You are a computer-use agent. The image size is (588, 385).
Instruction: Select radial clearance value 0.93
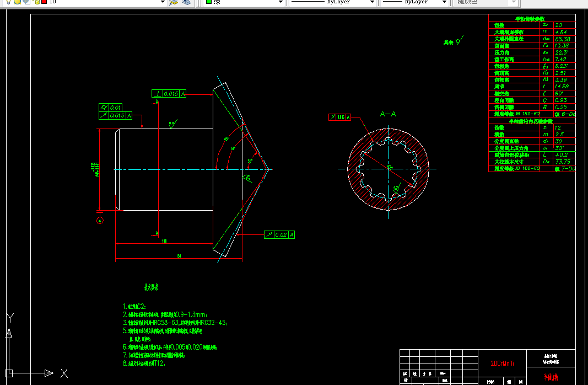[x=560, y=100]
